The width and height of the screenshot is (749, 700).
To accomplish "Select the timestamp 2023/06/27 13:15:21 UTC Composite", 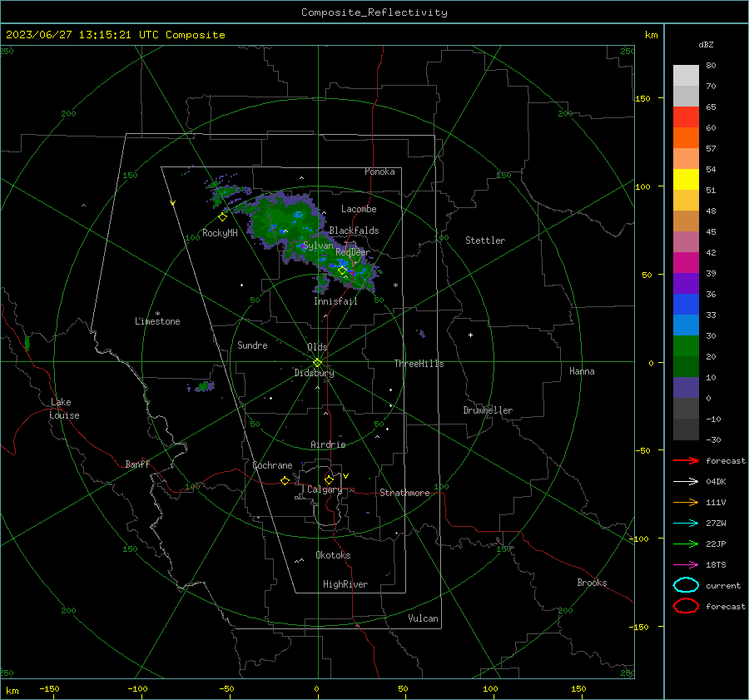I will click(x=115, y=35).
